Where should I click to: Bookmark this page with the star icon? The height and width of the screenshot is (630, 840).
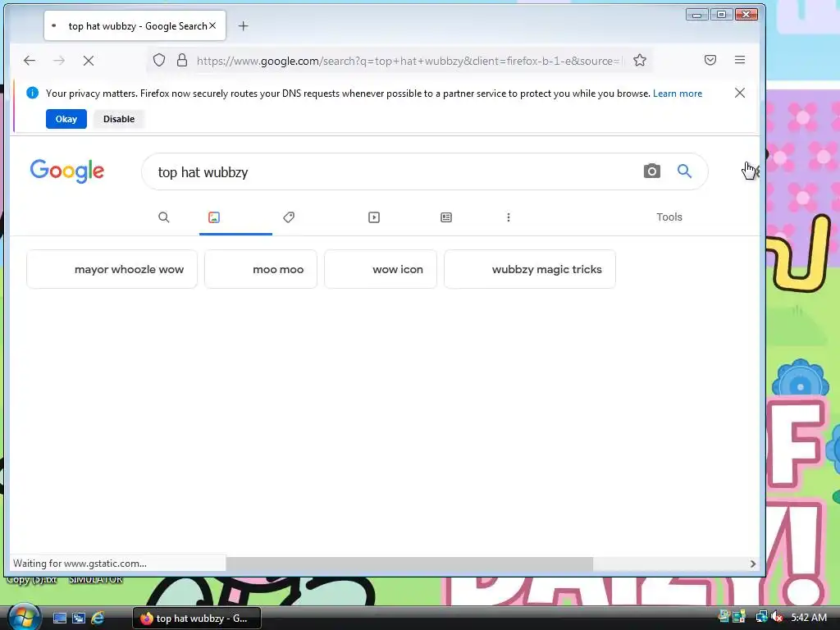point(640,60)
